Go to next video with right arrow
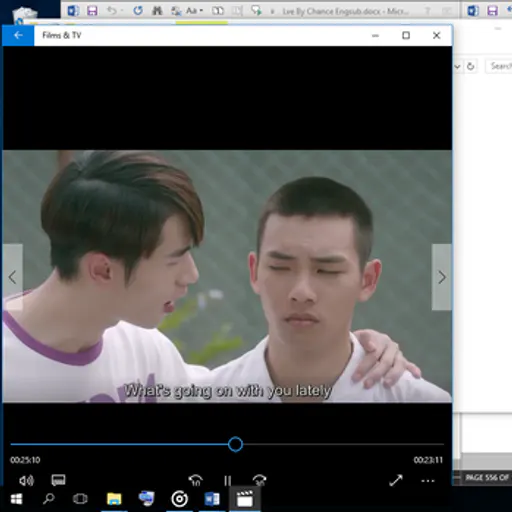 [x=442, y=277]
